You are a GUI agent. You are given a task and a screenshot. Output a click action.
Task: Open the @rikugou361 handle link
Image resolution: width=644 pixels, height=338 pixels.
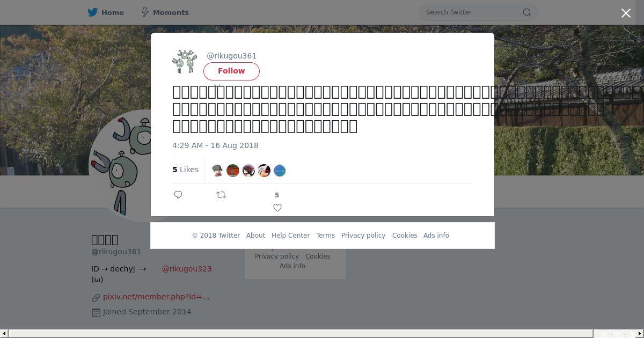pyautogui.click(x=232, y=56)
